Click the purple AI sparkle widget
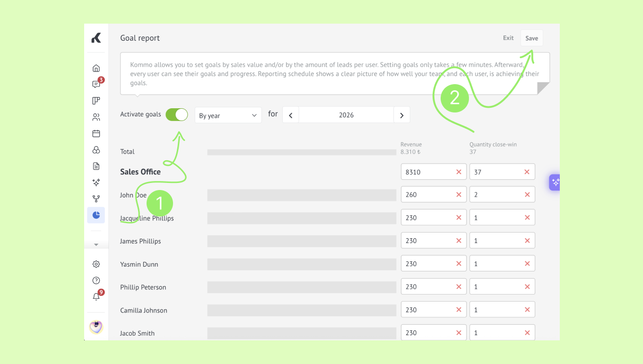The height and width of the screenshot is (364, 643). [x=555, y=182]
